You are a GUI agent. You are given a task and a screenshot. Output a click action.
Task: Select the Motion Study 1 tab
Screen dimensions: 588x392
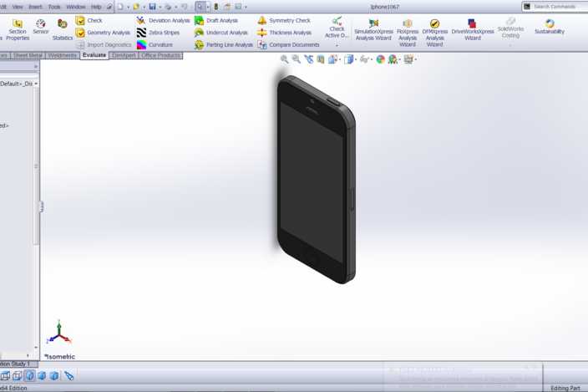coord(18,364)
